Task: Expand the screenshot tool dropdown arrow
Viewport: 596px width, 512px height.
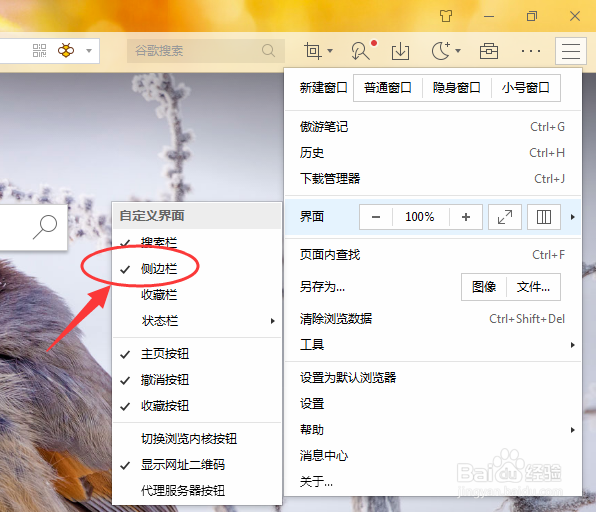Action: coord(330,51)
